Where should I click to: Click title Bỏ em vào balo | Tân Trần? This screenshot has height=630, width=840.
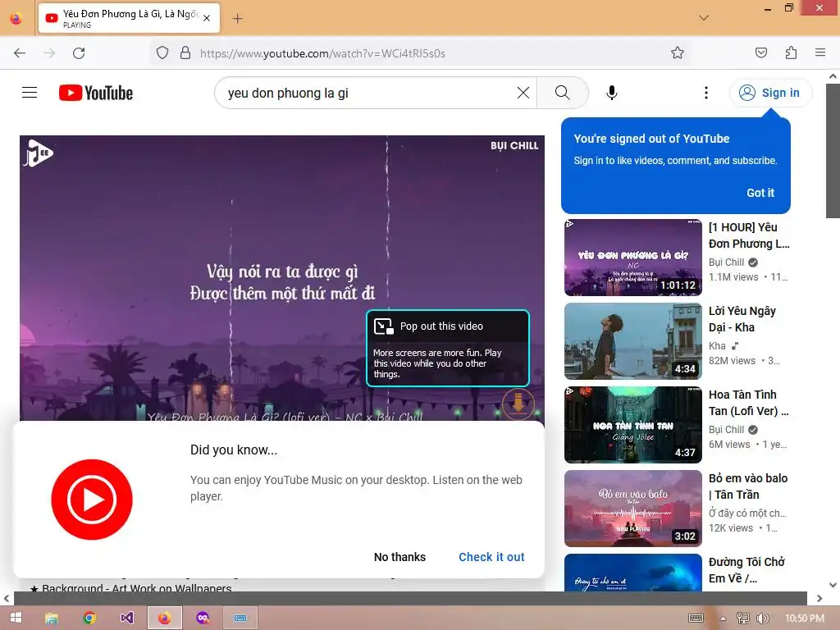pyautogui.click(x=748, y=486)
